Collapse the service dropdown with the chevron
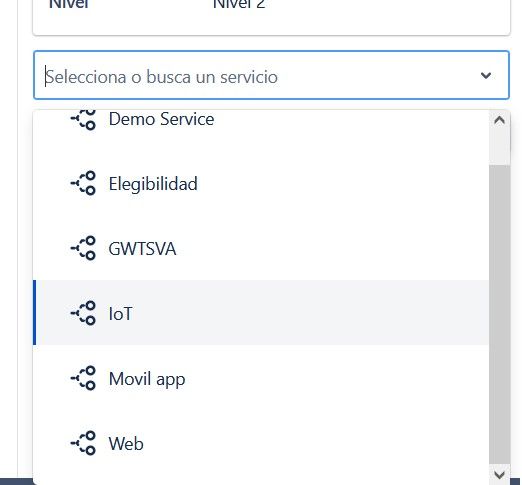 pos(486,76)
